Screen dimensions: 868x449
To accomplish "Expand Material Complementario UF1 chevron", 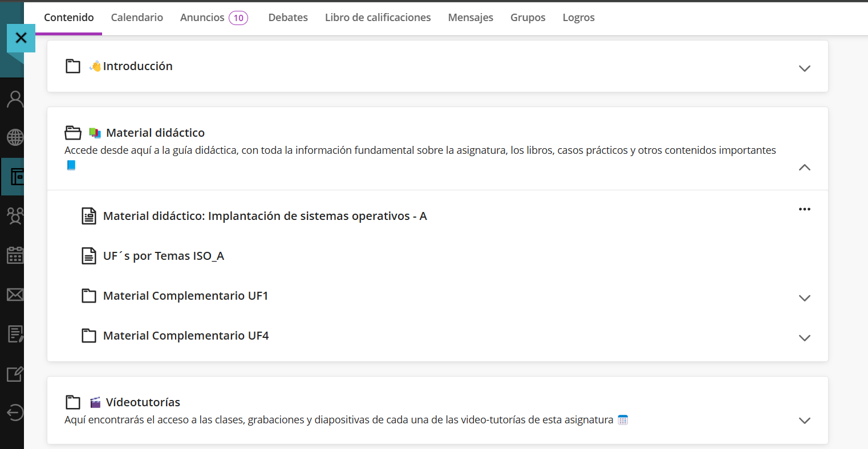I will coord(804,298).
